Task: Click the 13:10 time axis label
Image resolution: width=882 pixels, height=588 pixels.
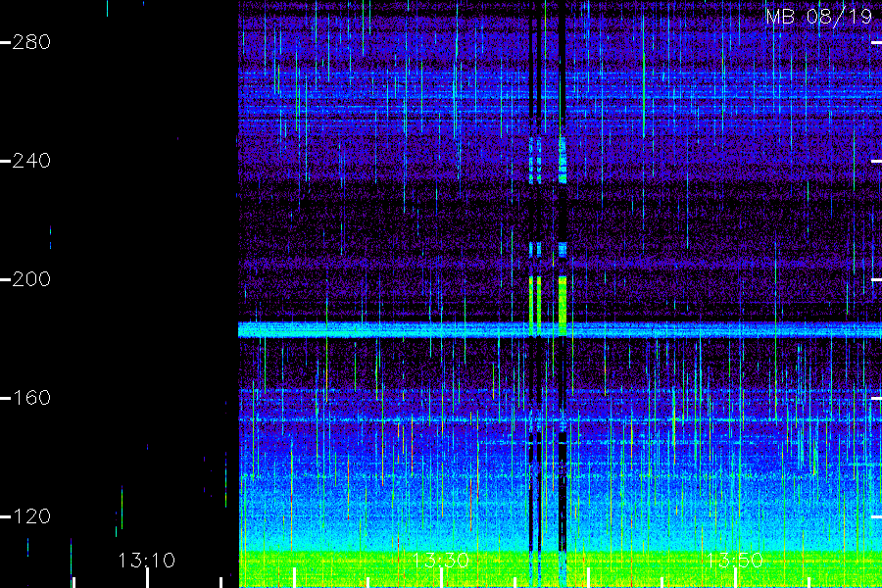Action: click(146, 561)
